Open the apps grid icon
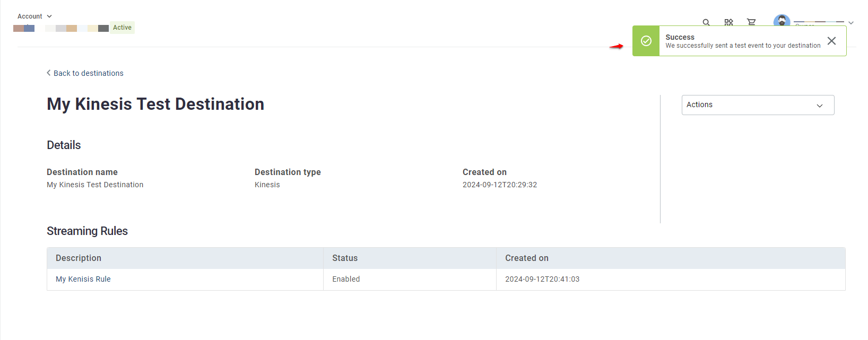This screenshot has width=868, height=340. 728,22
